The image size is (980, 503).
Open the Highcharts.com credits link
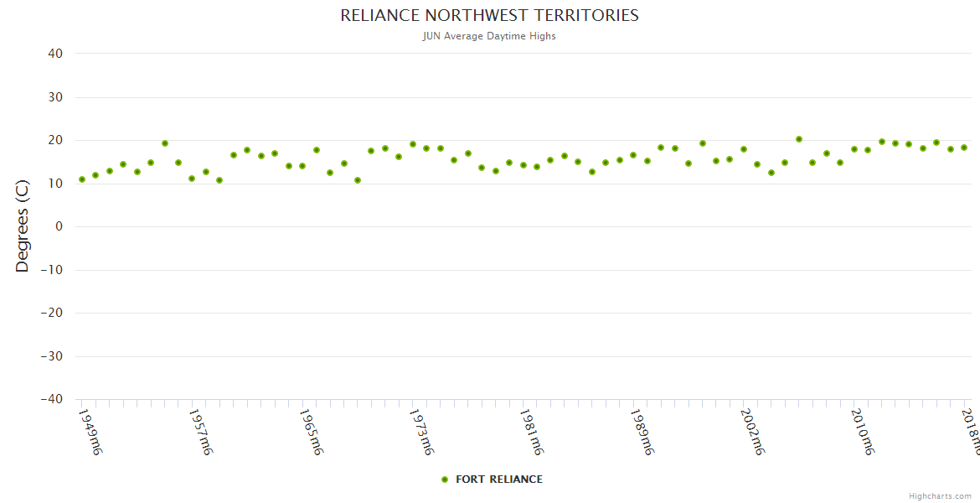click(x=940, y=496)
